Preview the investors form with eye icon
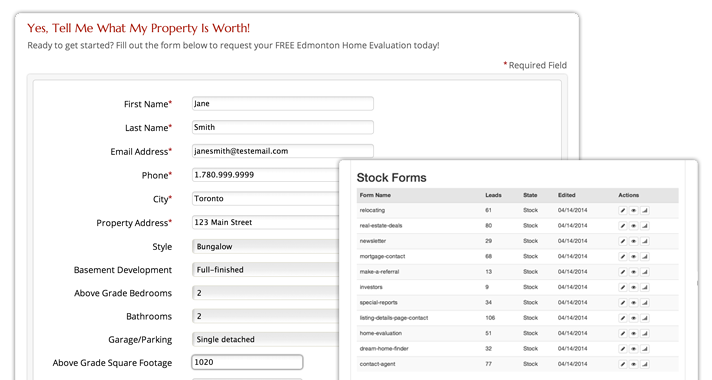The height and width of the screenshot is (380, 712). 633,287
